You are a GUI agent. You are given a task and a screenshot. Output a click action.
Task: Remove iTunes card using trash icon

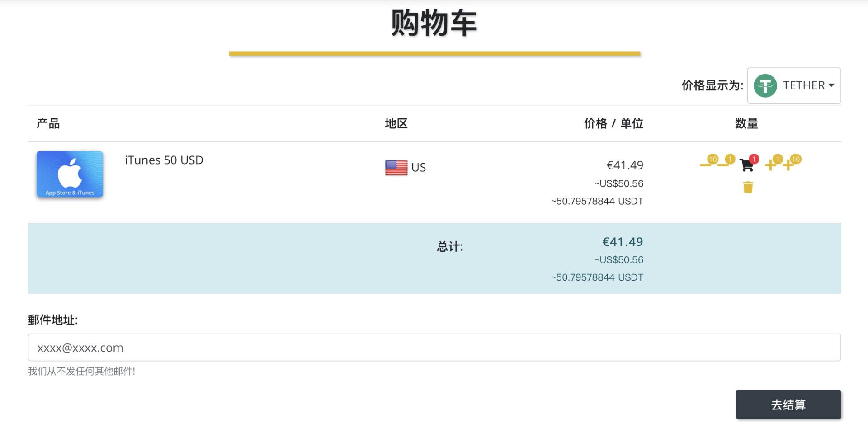(x=748, y=187)
